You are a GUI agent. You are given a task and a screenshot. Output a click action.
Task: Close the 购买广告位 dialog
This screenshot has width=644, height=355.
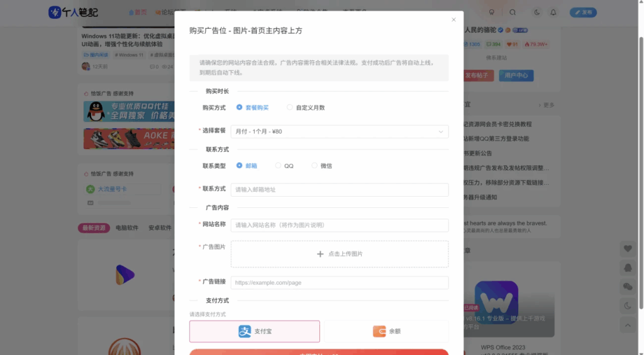coord(453,19)
